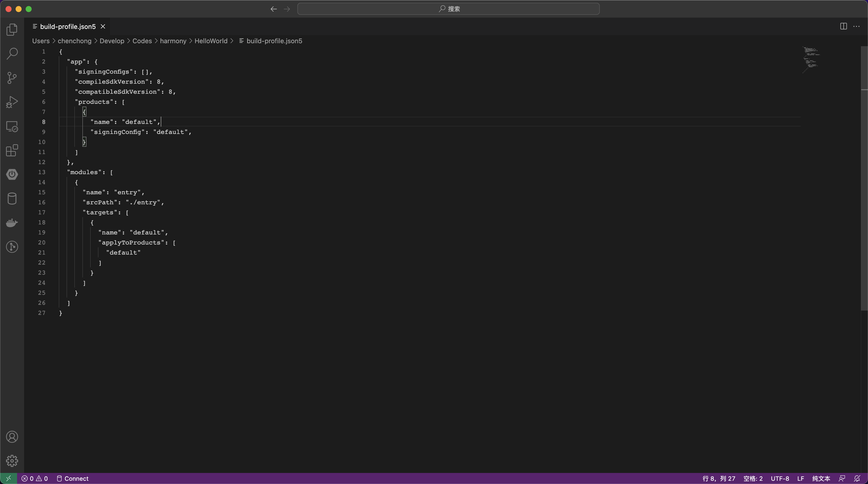The width and height of the screenshot is (868, 484).
Task: Click the Users breadcrumb segment
Action: click(x=41, y=41)
